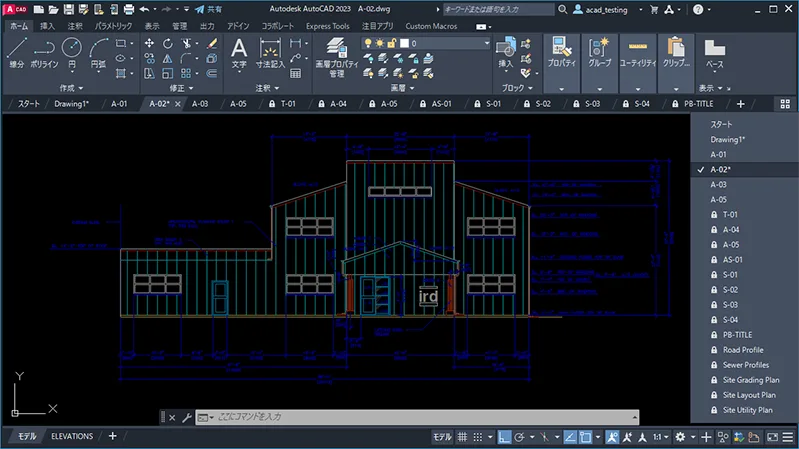Expand the 注釈 (Annotation) panel

(x=268, y=88)
